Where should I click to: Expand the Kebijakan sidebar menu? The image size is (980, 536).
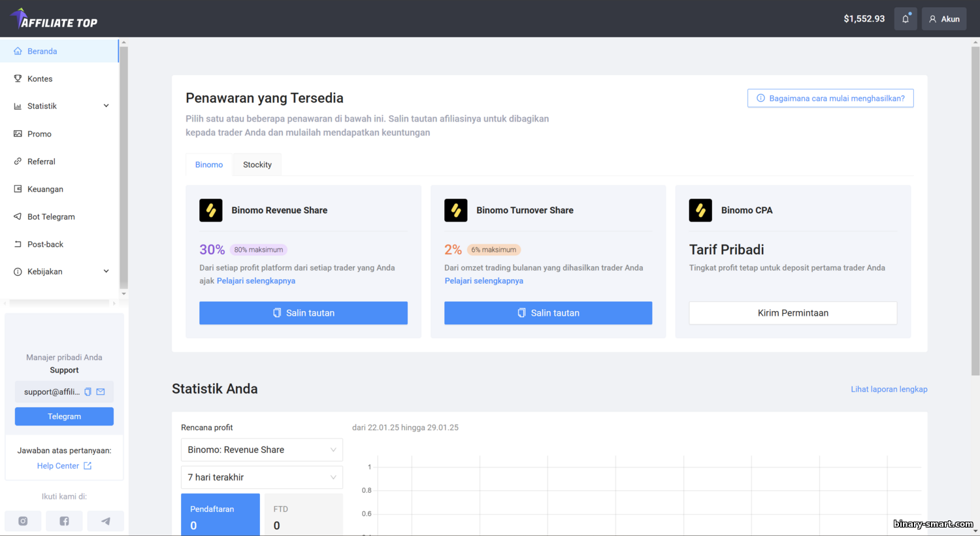coord(59,271)
